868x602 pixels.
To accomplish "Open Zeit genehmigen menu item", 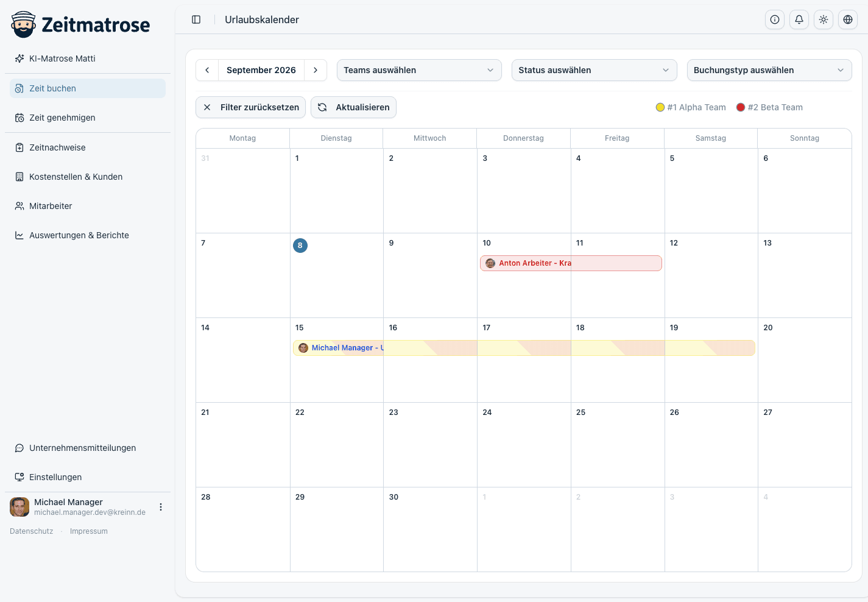I will click(x=88, y=118).
